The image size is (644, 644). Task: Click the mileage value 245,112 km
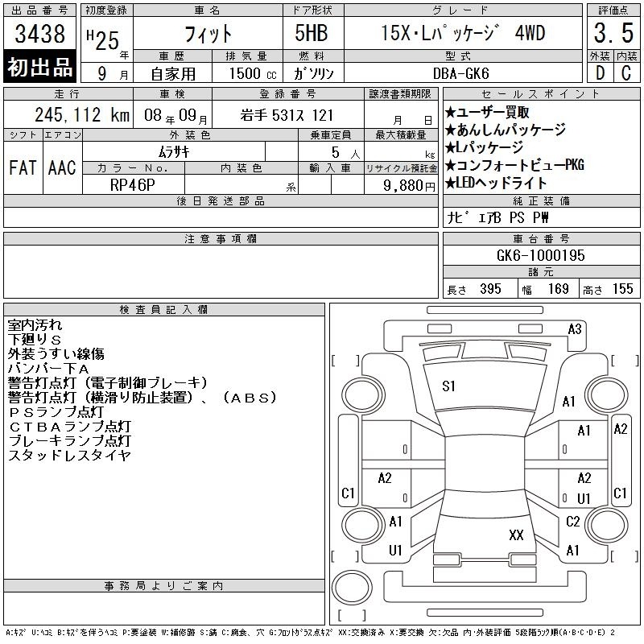tap(82, 114)
